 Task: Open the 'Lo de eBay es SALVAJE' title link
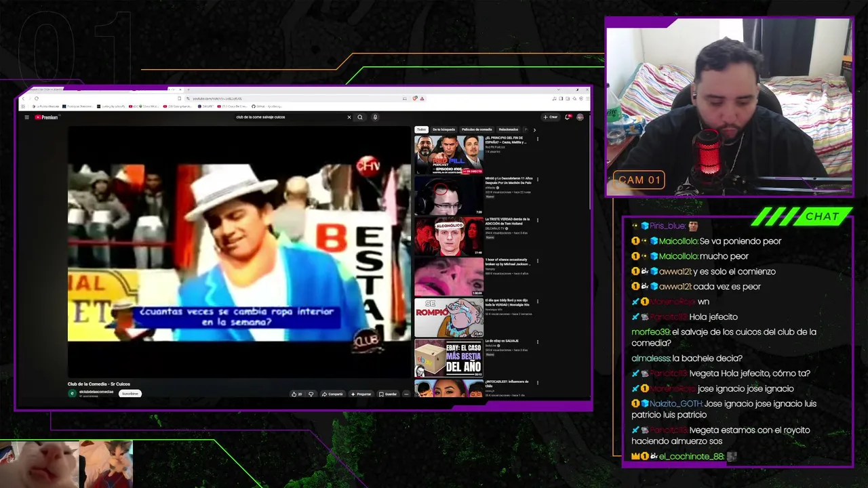502,341
